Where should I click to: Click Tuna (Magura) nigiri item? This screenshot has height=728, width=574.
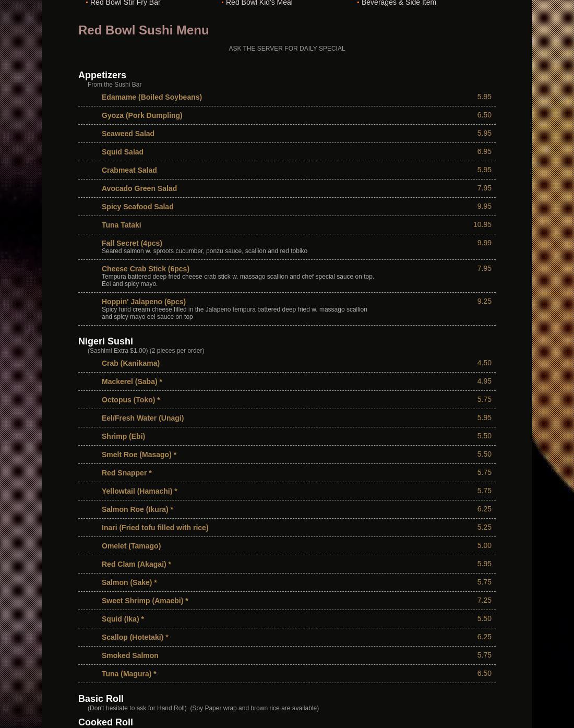pyautogui.click(x=129, y=674)
